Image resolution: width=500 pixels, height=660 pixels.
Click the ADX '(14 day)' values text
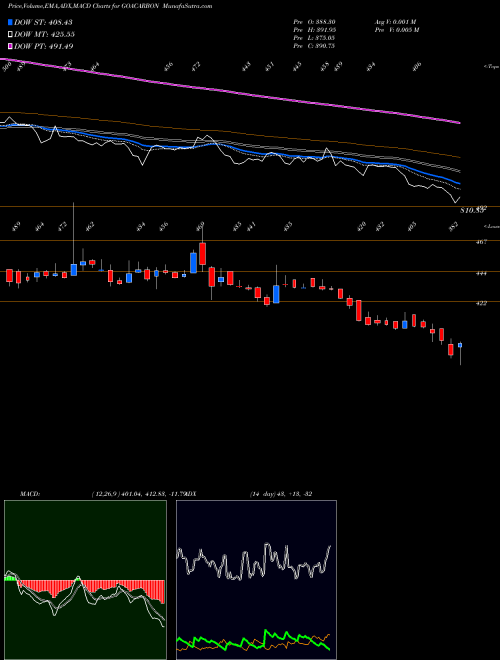(x=281, y=494)
